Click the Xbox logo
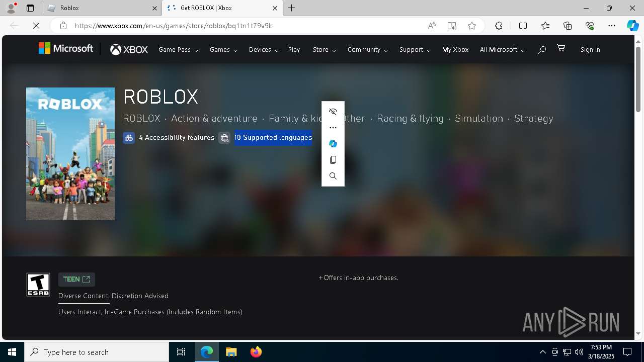This screenshot has height=362, width=644. 129,49
